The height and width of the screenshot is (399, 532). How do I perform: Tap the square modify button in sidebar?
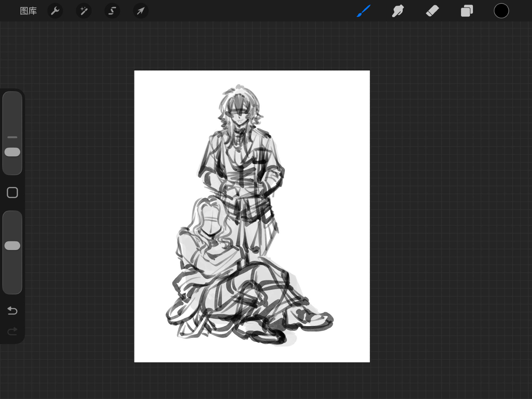pyautogui.click(x=12, y=193)
